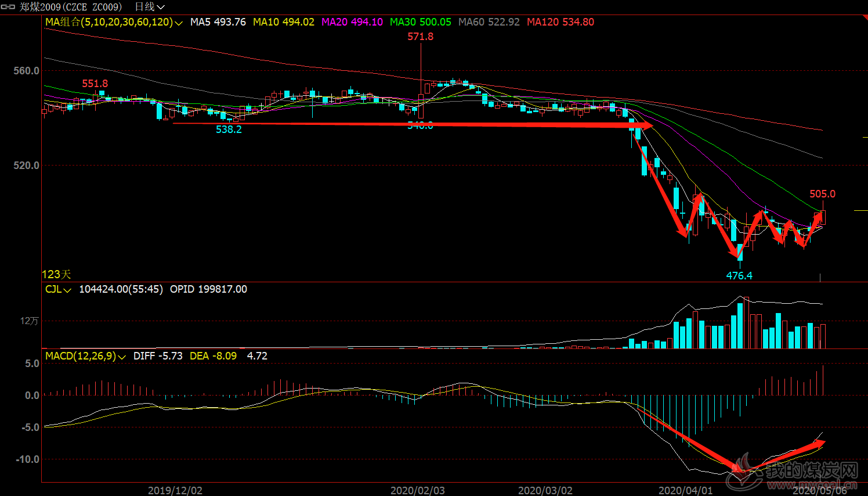The width and height of the screenshot is (868, 496).
Task: Click the 郑煤2009(CZCE ZC009) contract title
Action: coord(71,7)
